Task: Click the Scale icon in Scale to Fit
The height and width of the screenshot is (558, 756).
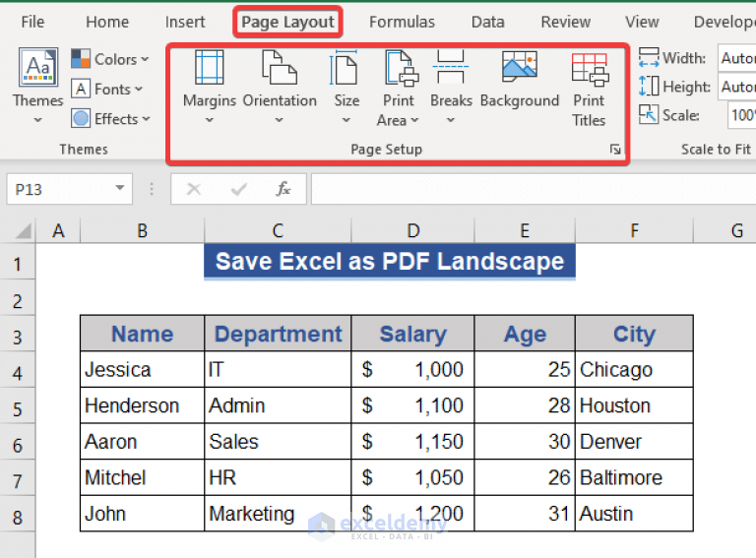Action: tap(649, 115)
